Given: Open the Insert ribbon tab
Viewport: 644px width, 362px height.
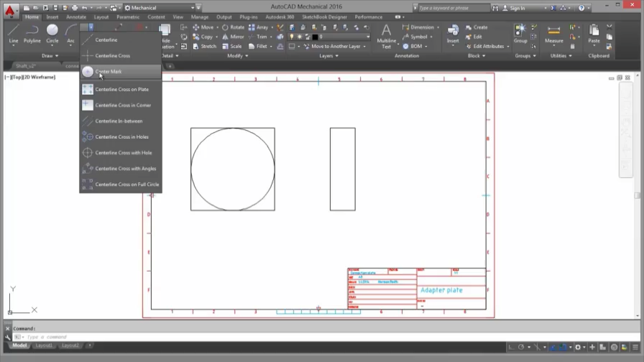Looking at the screenshot, I should point(52,17).
